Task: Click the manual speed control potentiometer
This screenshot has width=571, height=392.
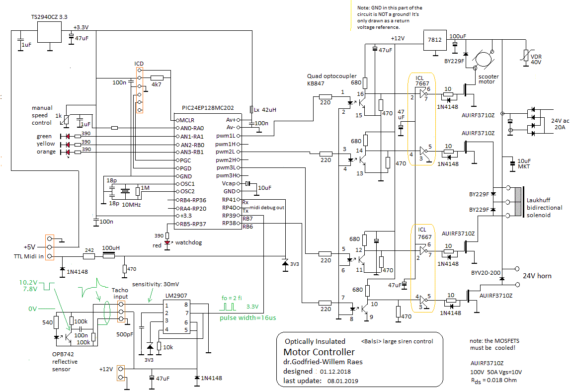Action: coord(66,119)
